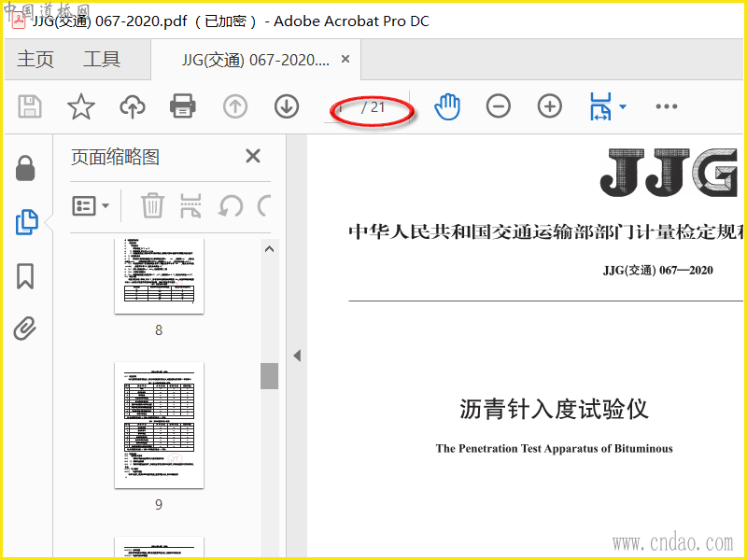Upload file to cloud icon
This screenshot has width=747, height=560.
click(132, 106)
